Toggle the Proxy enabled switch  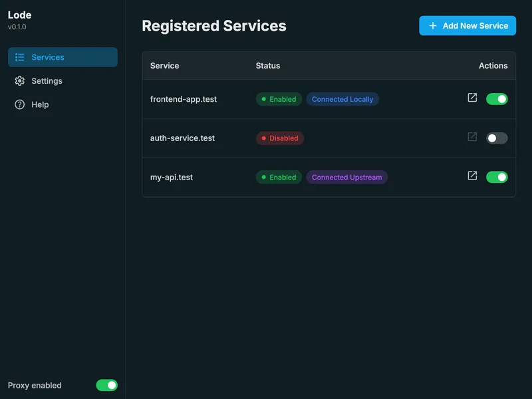pos(106,385)
